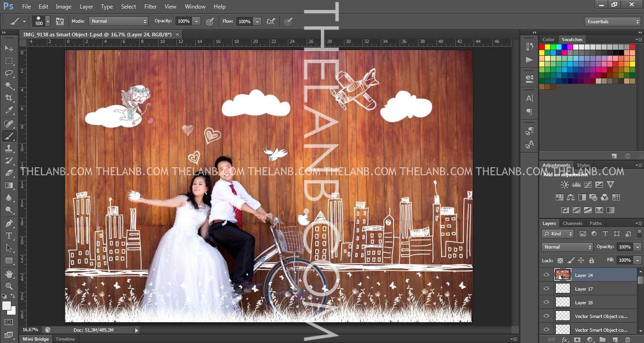The height and width of the screenshot is (343, 644).
Task: Select the Horizontal Type tool
Action: [x=9, y=235]
